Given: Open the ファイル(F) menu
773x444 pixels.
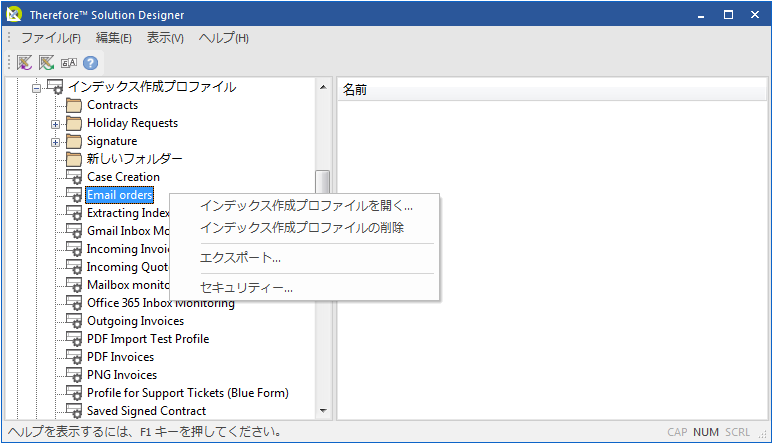Looking at the screenshot, I should tap(51, 38).
